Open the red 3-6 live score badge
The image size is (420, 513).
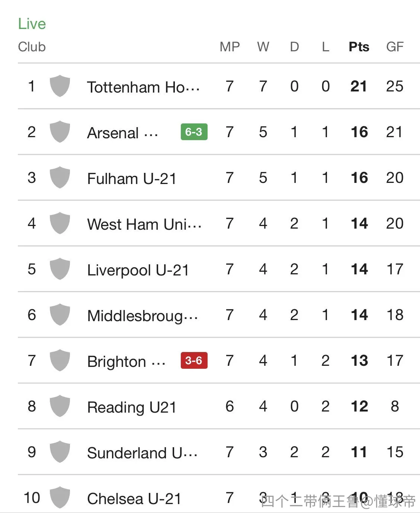194,360
